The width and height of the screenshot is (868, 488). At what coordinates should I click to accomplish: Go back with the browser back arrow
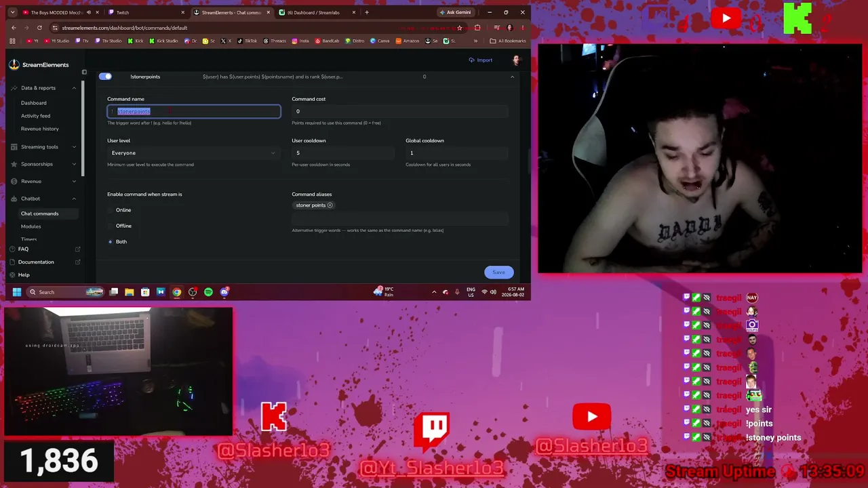pos(14,28)
